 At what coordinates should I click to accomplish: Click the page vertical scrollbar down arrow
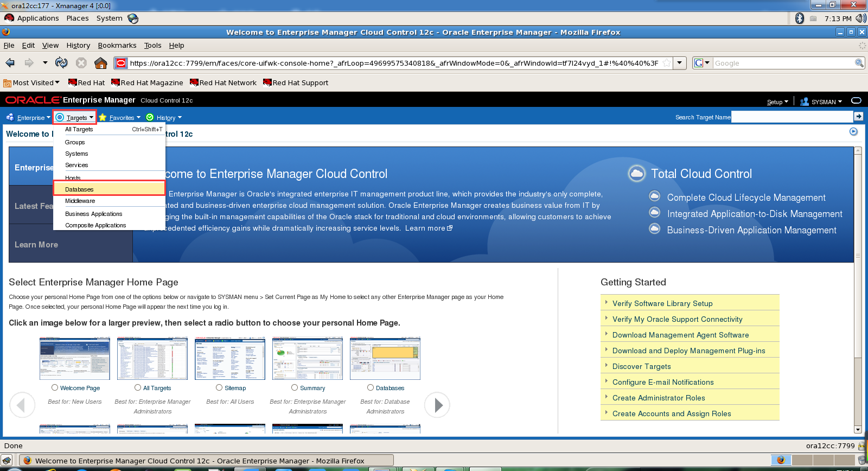point(858,429)
